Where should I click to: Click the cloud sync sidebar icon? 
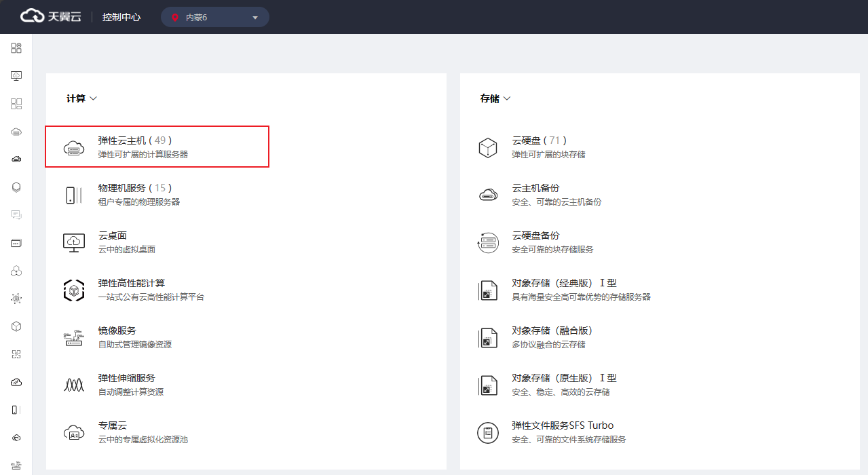[x=16, y=438]
